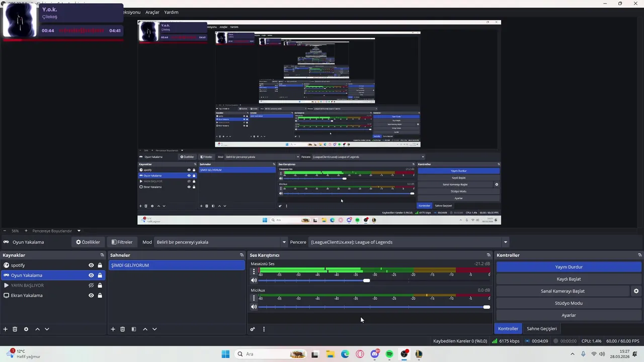644x362 pixels.
Task: Show the YAYIN BAŞLIYOR source
Action: coord(91,286)
